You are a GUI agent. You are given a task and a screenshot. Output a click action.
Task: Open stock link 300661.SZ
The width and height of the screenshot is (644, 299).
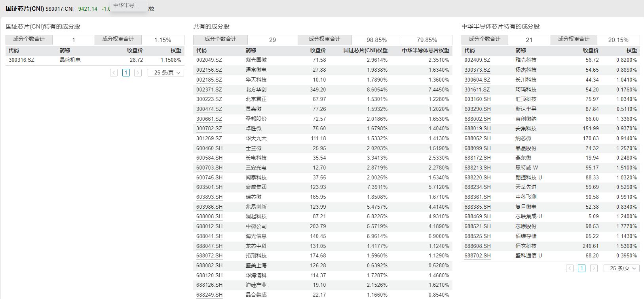(x=209, y=119)
